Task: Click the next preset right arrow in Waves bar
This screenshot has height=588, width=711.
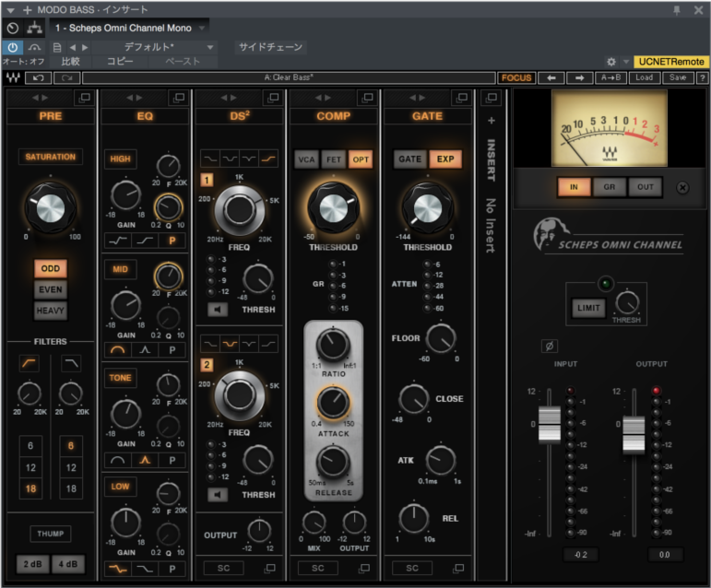Action: [x=579, y=78]
